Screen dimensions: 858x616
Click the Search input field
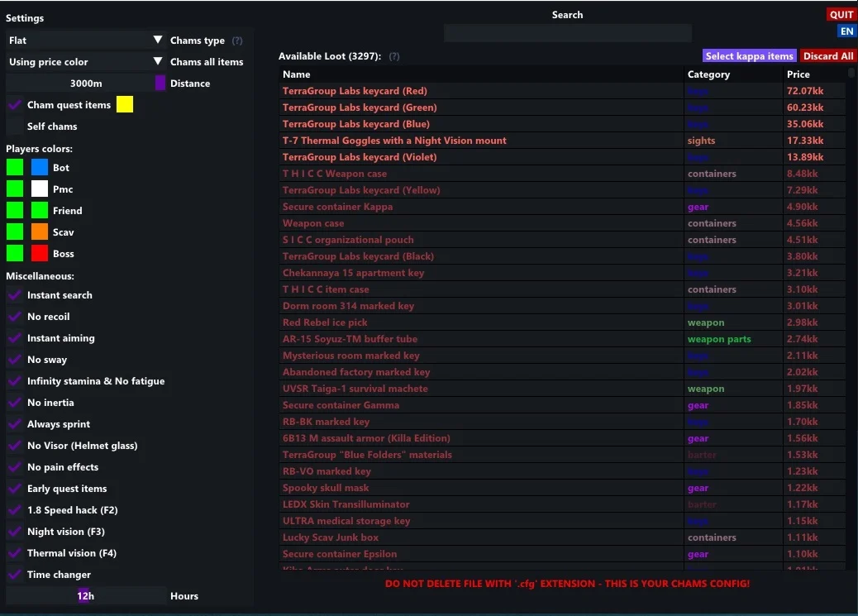(567, 33)
